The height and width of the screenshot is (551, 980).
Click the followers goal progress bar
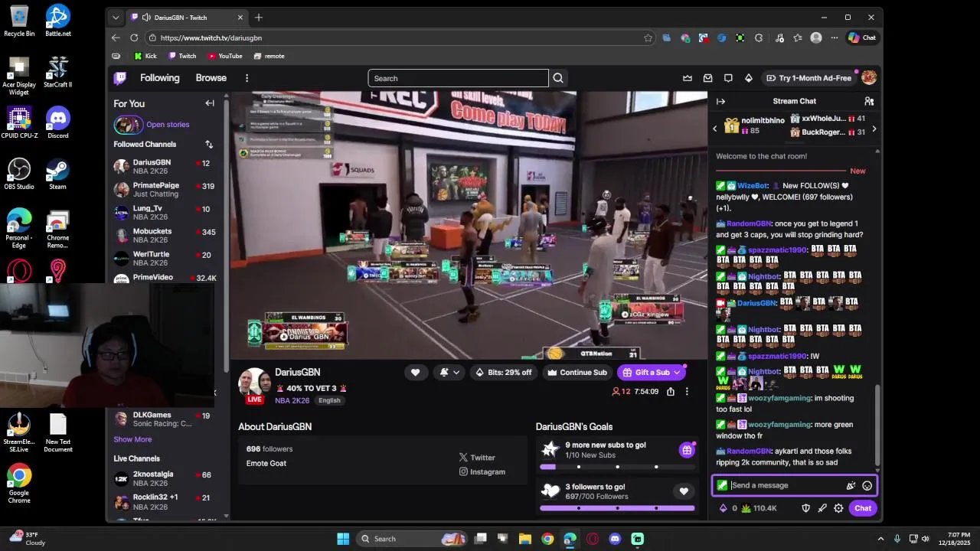617,507
